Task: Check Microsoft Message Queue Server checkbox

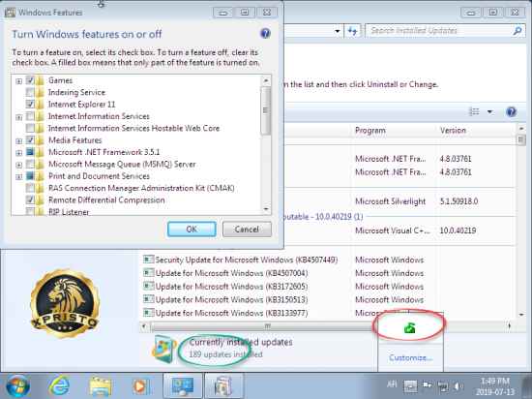Action: [30, 164]
